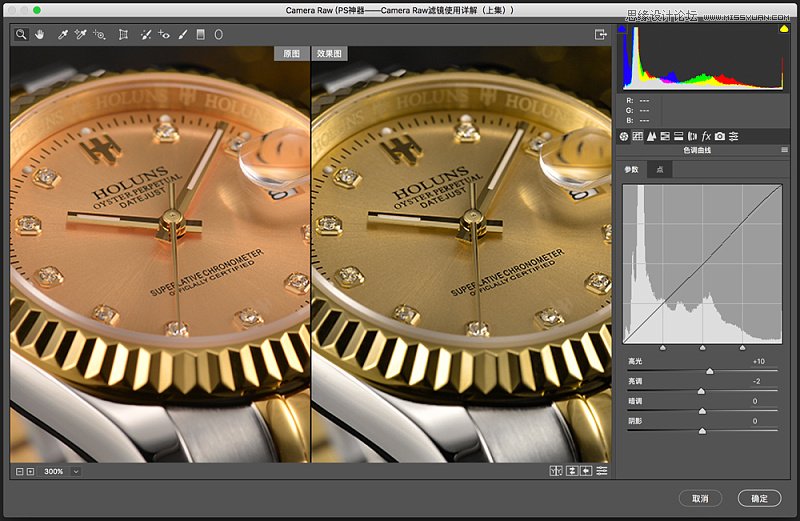Image resolution: width=800 pixels, height=521 pixels.
Task: Open the tone curve panel options menu
Action: pyautogui.click(x=784, y=150)
